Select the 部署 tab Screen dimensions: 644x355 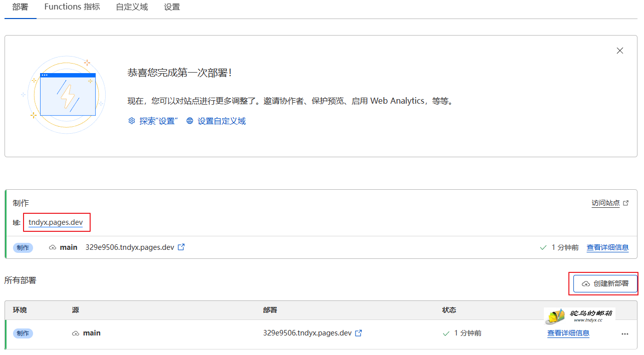pos(20,7)
